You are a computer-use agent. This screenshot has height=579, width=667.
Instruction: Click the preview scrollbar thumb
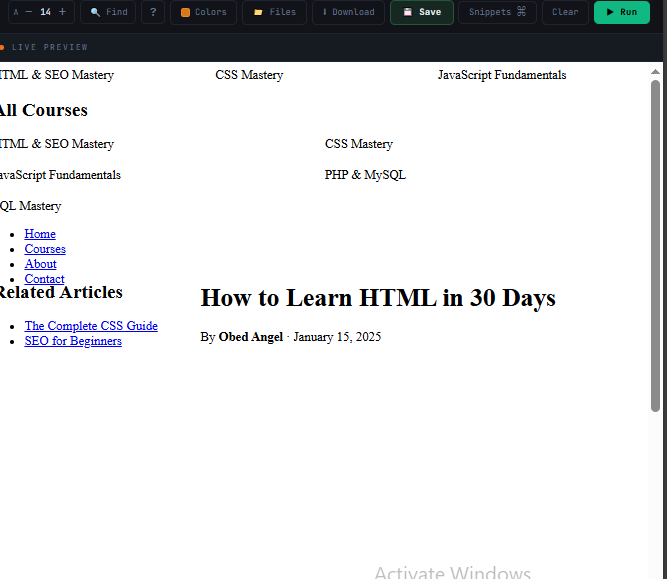tap(655, 246)
